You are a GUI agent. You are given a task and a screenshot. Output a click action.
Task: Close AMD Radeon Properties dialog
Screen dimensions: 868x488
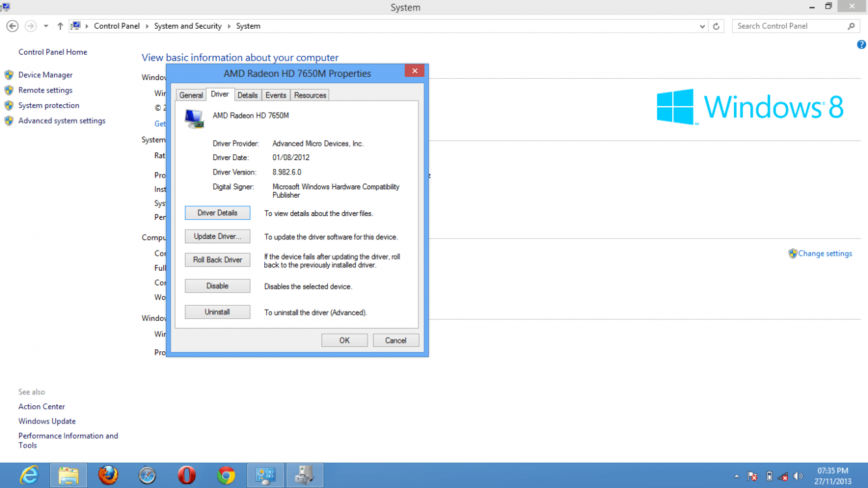pos(414,71)
